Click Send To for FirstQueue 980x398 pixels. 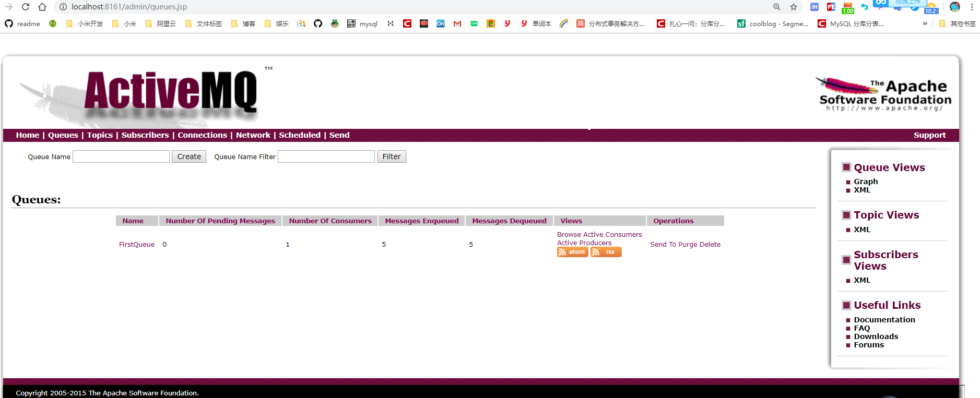(663, 244)
